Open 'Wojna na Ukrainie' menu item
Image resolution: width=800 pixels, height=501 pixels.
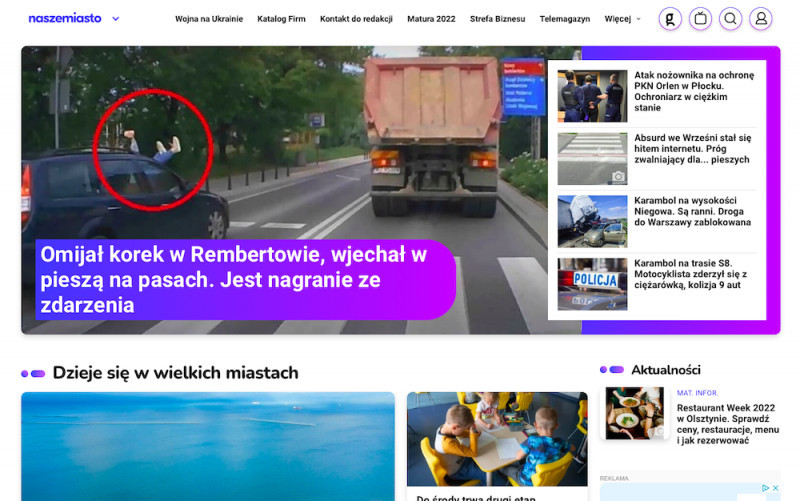(x=209, y=19)
